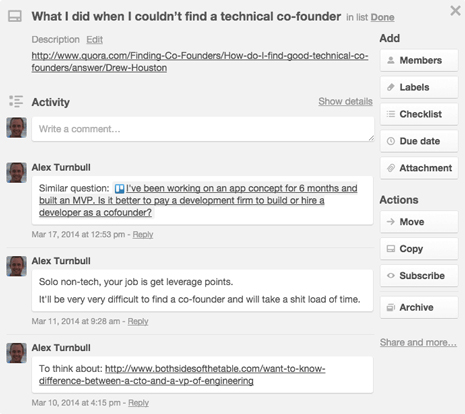Move this card with the arrow button
This screenshot has height=414, width=465.
pyautogui.click(x=419, y=222)
